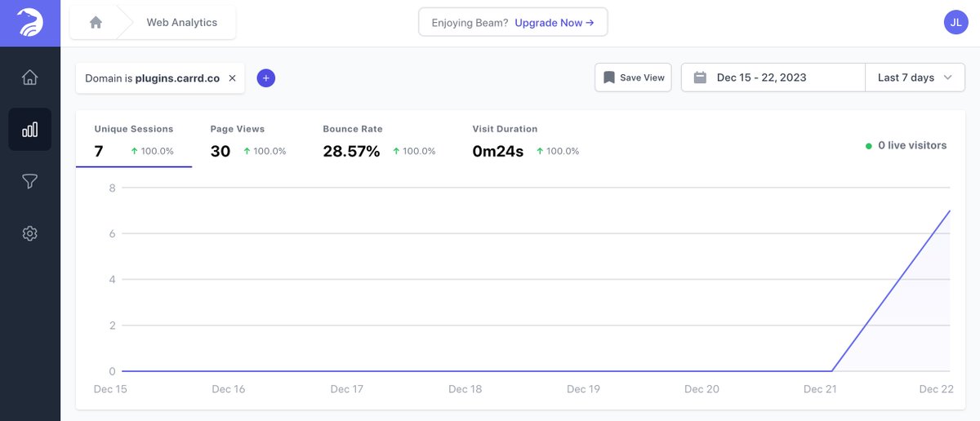Click the Dec 19 chart axis label
Screen dimensions: 980x421
click(x=583, y=389)
